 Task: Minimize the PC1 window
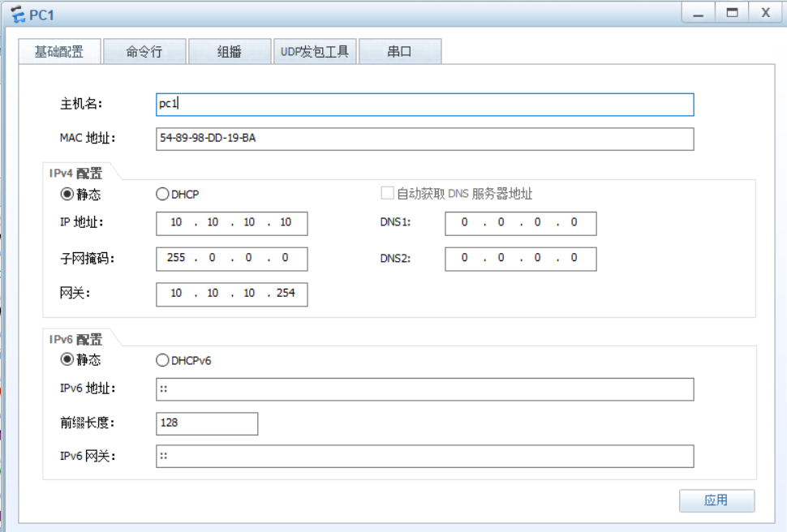pyautogui.click(x=699, y=12)
